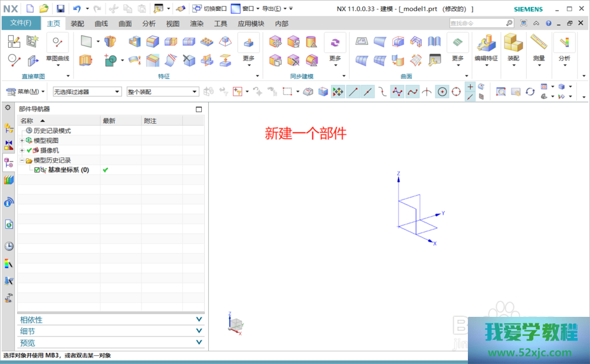Open the 无选择过滤器 filter dropdown
The width and height of the screenshot is (590, 364).
tap(86, 91)
